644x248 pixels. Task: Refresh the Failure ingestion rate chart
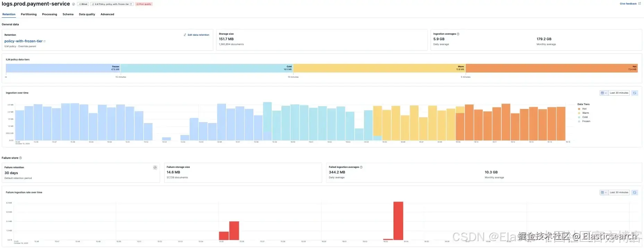click(635, 193)
